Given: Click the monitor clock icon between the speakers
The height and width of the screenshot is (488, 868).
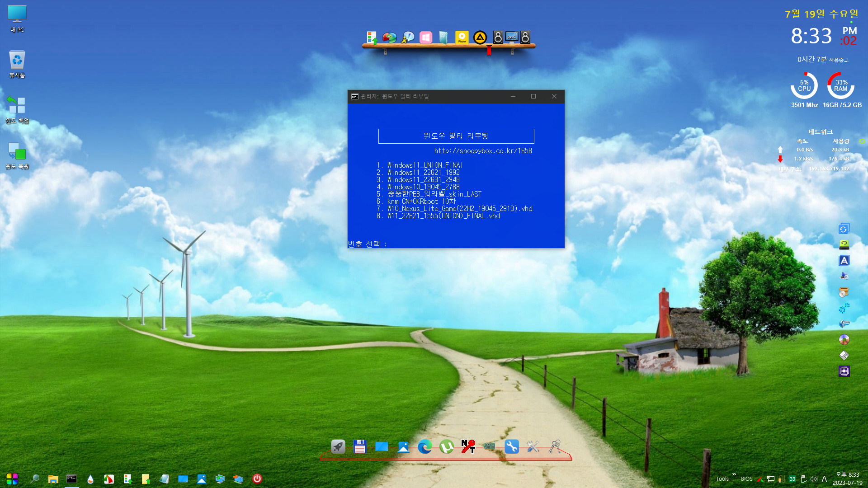Looking at the screenshot, I should pos(512,37).
